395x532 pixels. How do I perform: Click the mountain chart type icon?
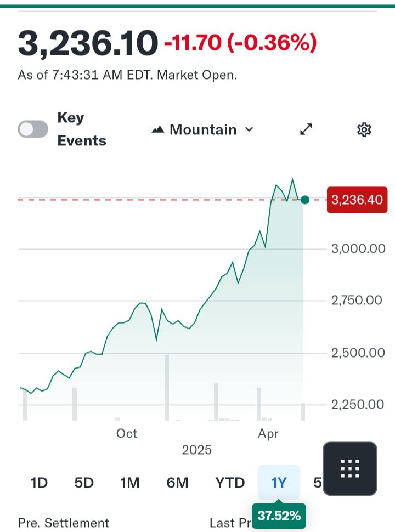pos(159,130)
